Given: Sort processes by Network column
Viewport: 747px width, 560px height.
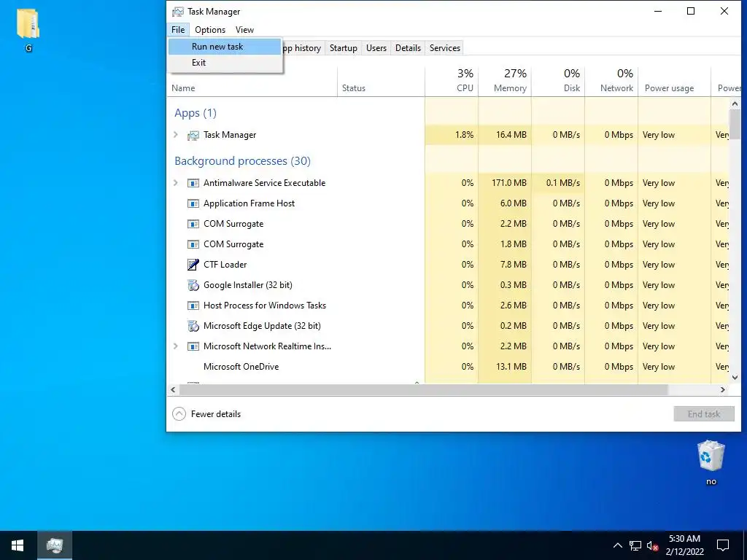Looking at the screenshot, I should point(612,82).
